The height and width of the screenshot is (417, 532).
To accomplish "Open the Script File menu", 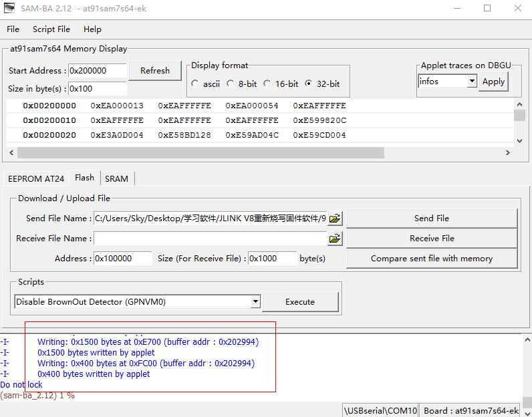I will [51, 29].
